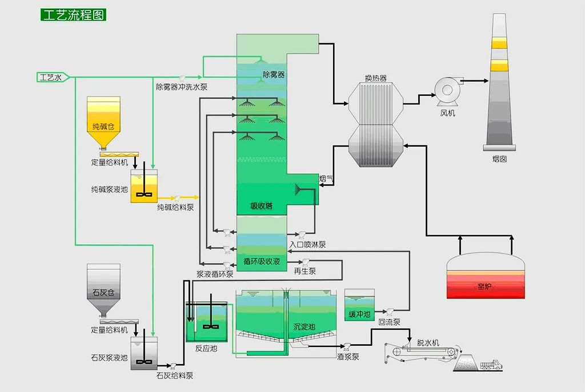The image size is (585, 392).
Task: Click the 工艺水 inlet arrow label
Action: [x=53, y=77]
